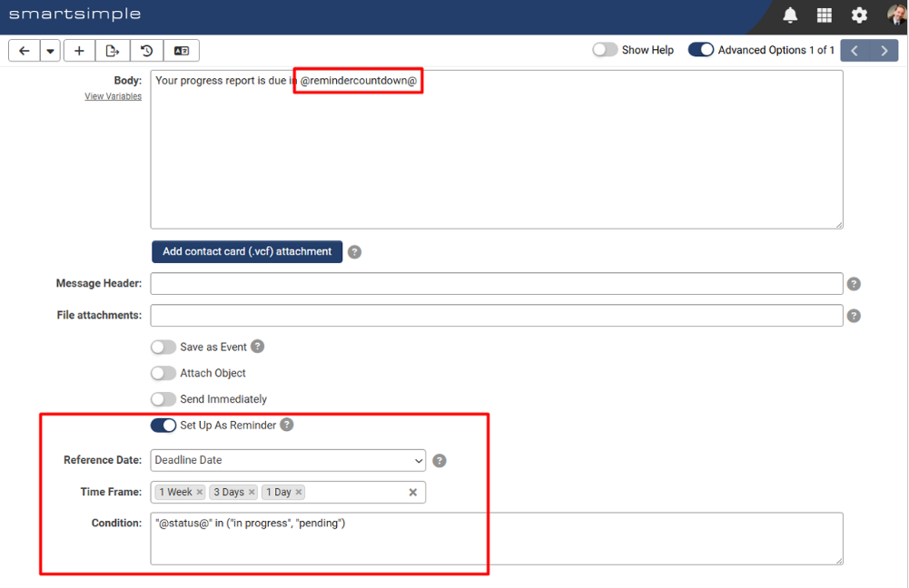Screen dimensions: 909x588
Task: Click the user profile avatar
Action: coord(897,14)
